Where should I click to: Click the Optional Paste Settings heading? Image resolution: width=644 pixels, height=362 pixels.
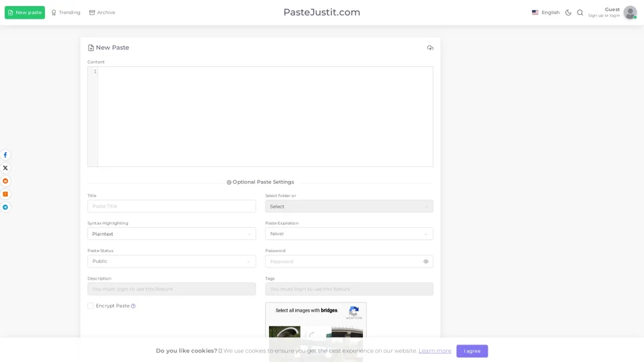260,182
